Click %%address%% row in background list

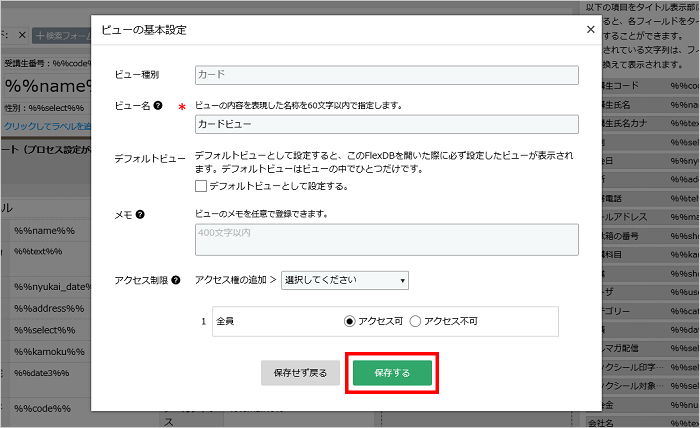pyautogui.click(x=49, y=308)
